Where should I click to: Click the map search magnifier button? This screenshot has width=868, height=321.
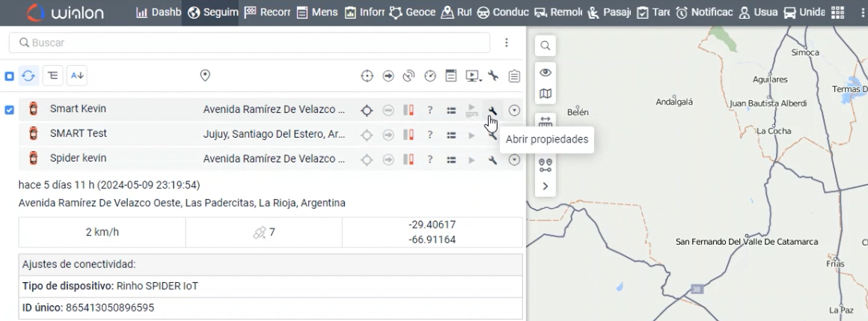click(x=545, y=46)
